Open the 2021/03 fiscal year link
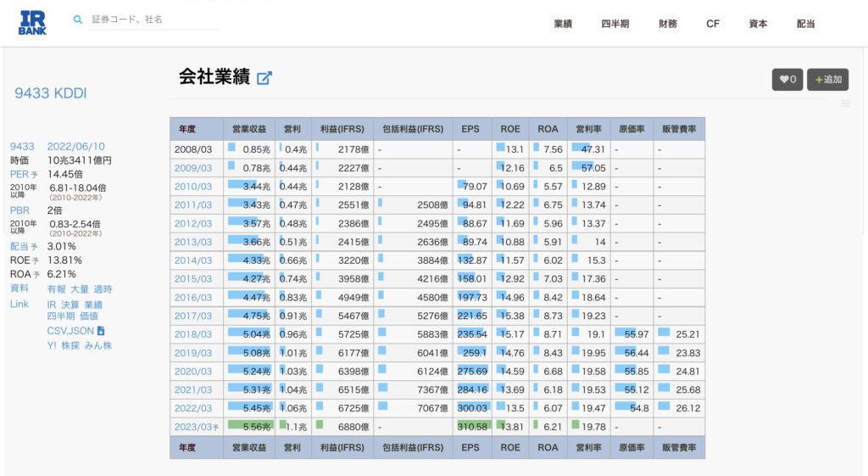Image resolution: width=868 pixels, height=476 pixels. tap(193, 389)
